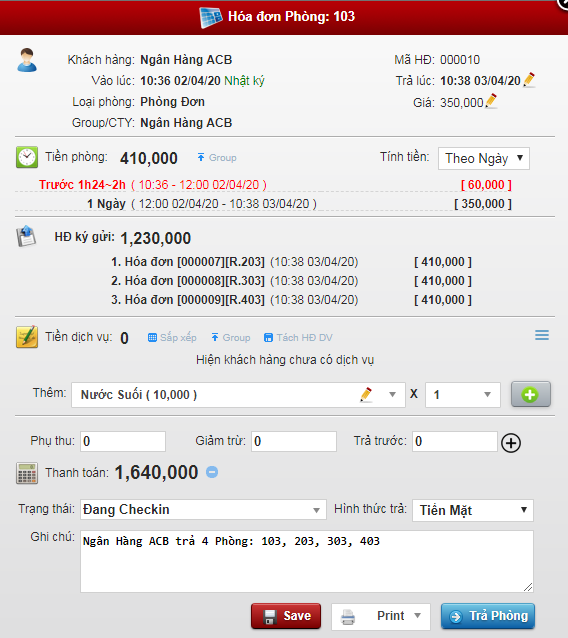
Task: Open Hình thức trả Tiền Mặt dropdown
Action: pyautogui.click(x=473, y=510)
